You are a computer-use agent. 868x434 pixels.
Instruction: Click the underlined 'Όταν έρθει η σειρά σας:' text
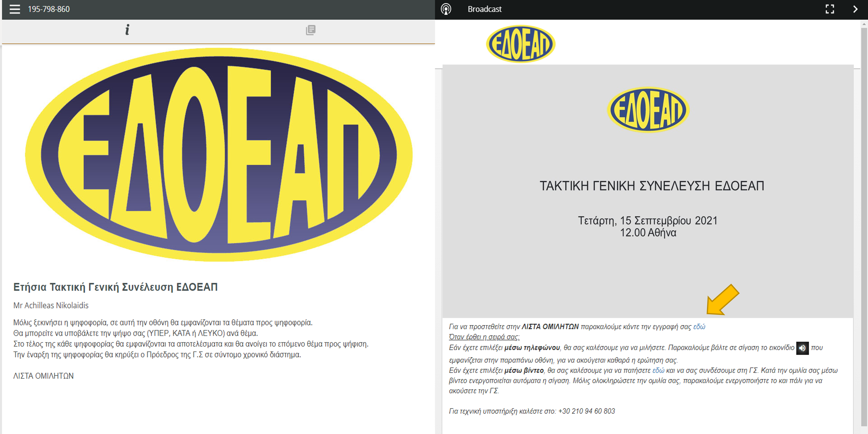point(484,337)
